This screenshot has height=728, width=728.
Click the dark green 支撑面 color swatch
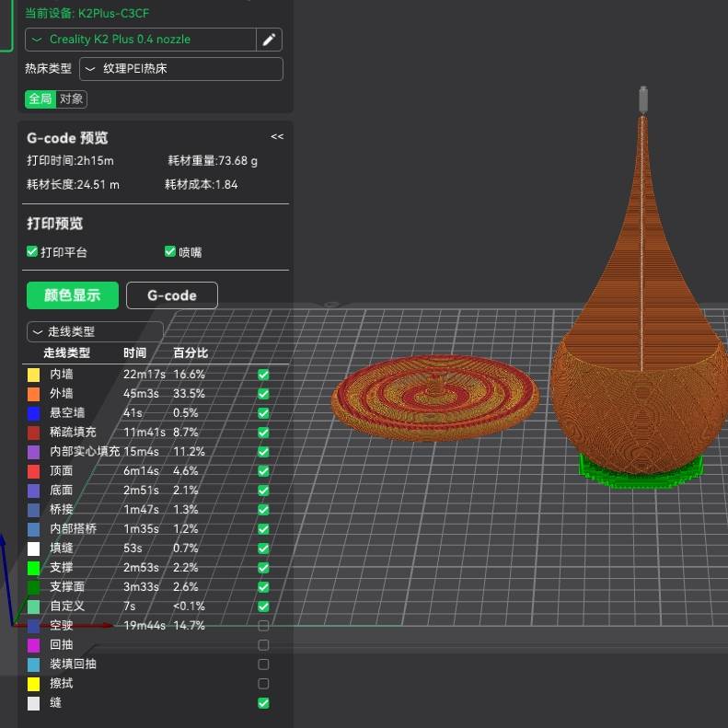[33, 587]
